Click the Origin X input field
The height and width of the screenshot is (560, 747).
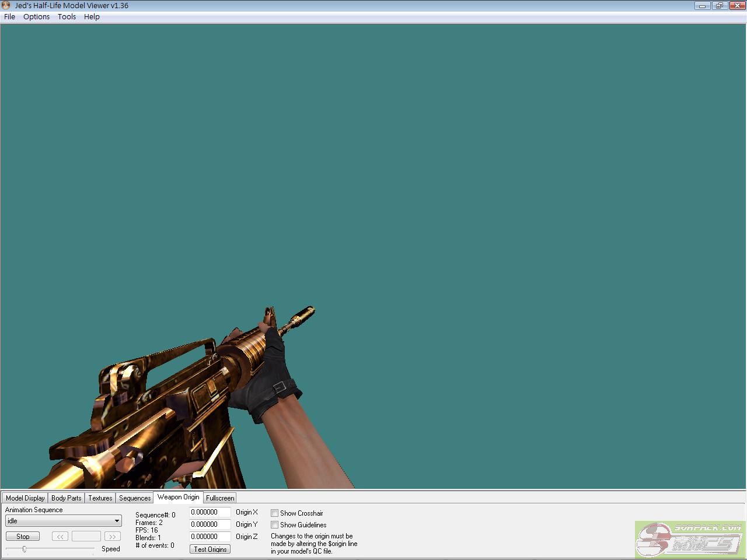(210, 512)
